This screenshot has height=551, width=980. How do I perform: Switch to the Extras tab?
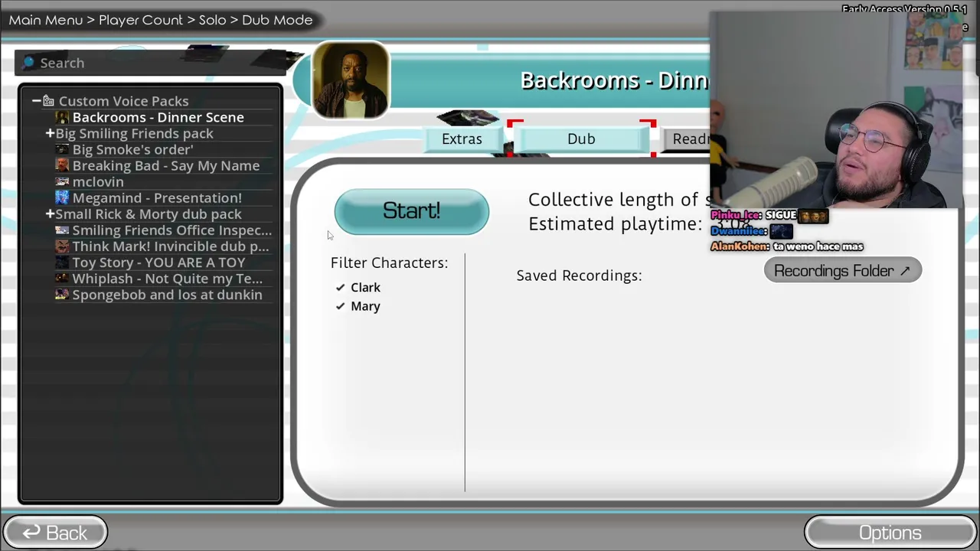coord(462,139)
